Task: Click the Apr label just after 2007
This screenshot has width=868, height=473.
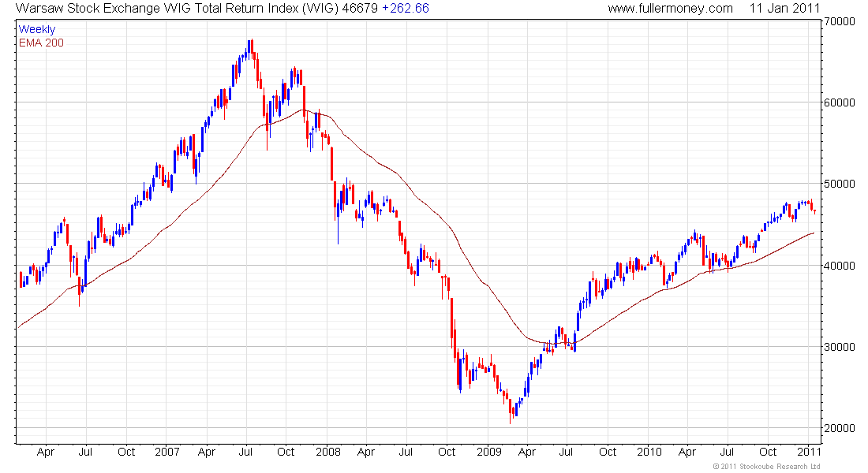Action: click(207, 453)
